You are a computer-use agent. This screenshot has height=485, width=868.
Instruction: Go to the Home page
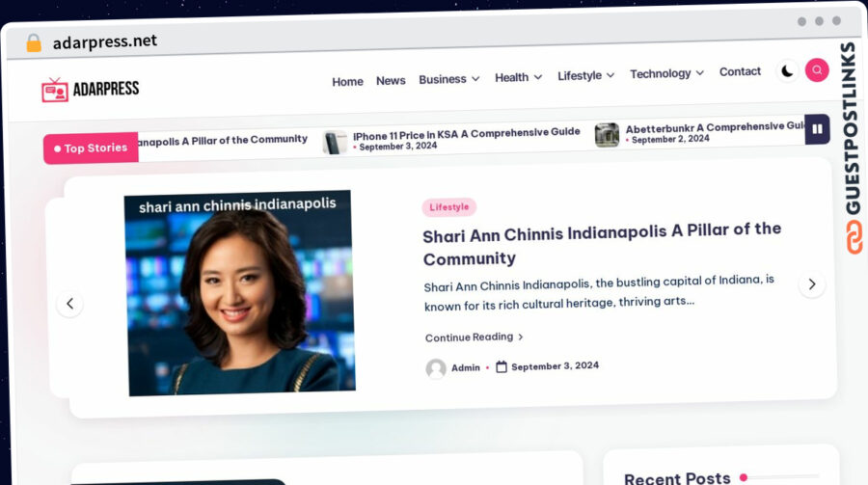coord(347,82)
